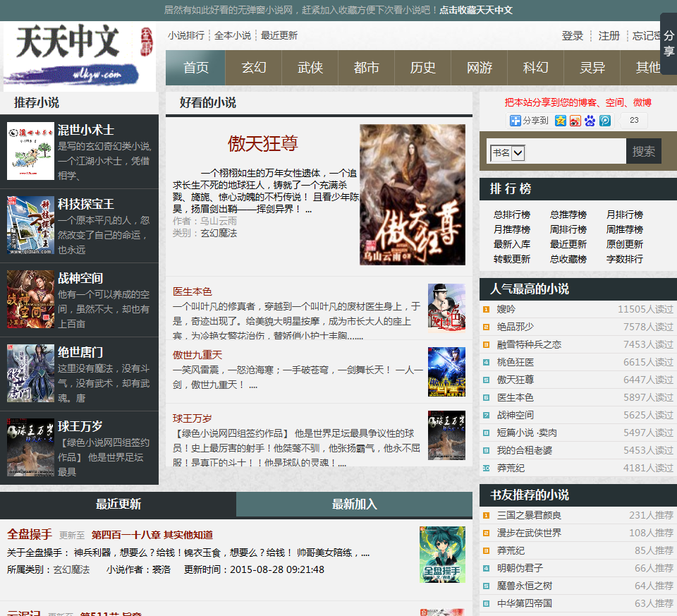Open 我的合租老婆 in popular list

(x=524, y=451)
